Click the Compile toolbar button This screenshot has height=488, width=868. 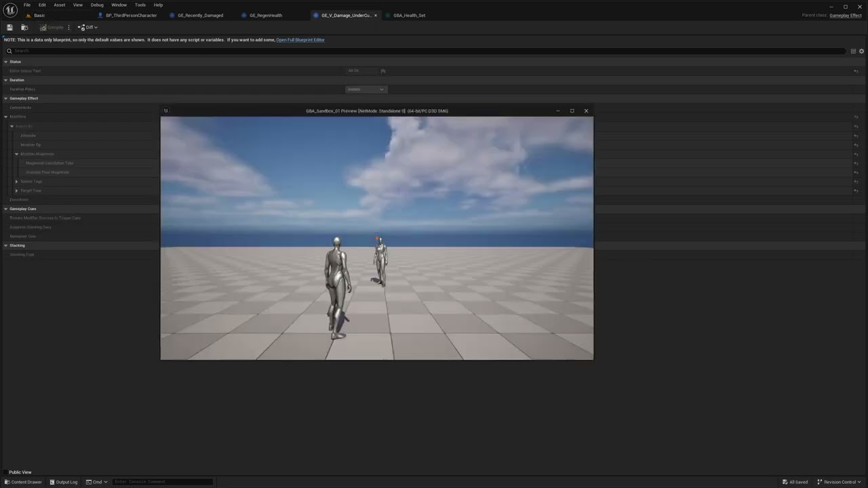(x=52, y=27)
